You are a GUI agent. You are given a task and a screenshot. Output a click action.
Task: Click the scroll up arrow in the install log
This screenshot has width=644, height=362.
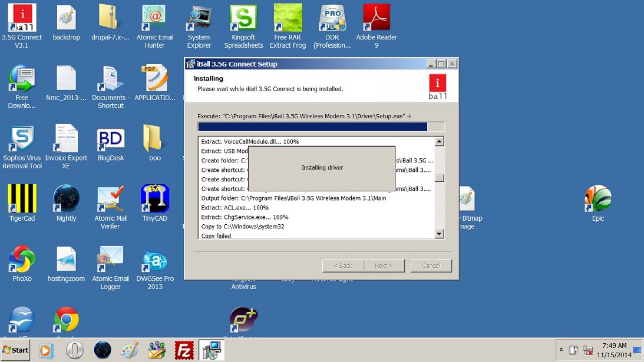pyautogui.click(x=439, y=142)
